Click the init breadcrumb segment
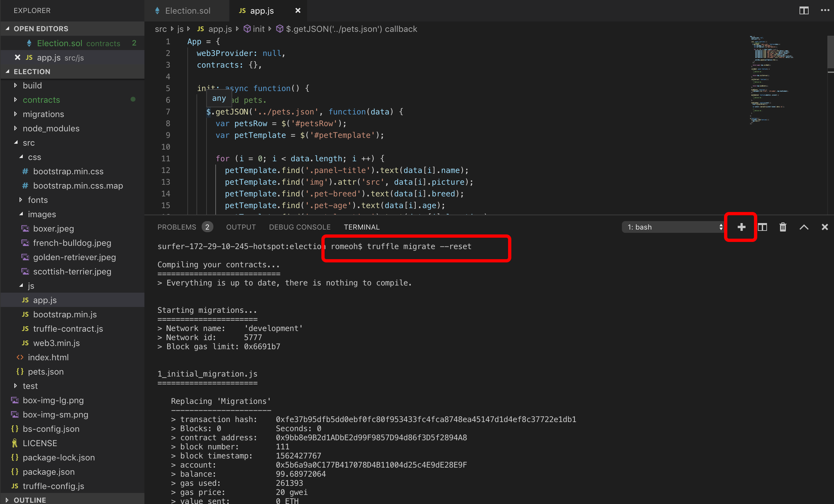Screen dimensions: 834x504 click(x=258, y=29)
